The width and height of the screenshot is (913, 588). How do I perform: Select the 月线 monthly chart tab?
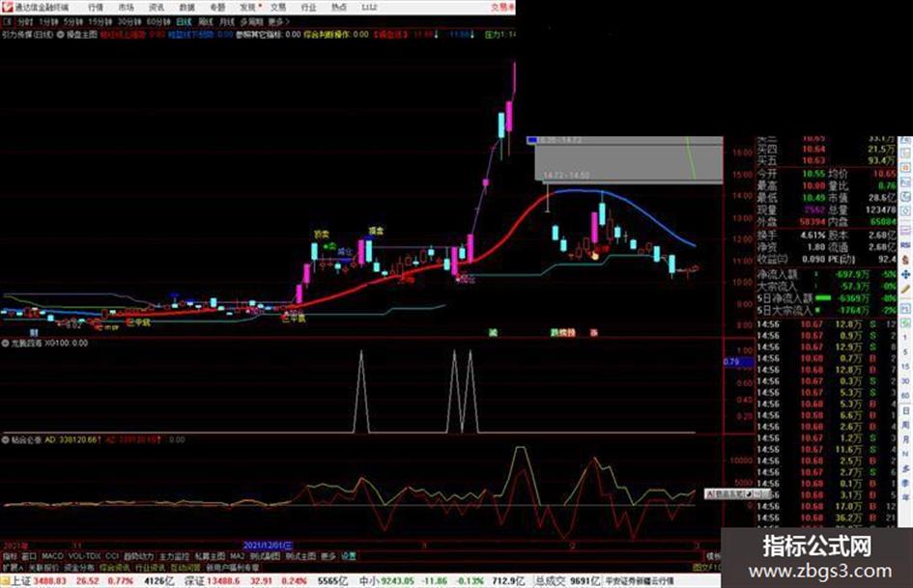[226, 21]
